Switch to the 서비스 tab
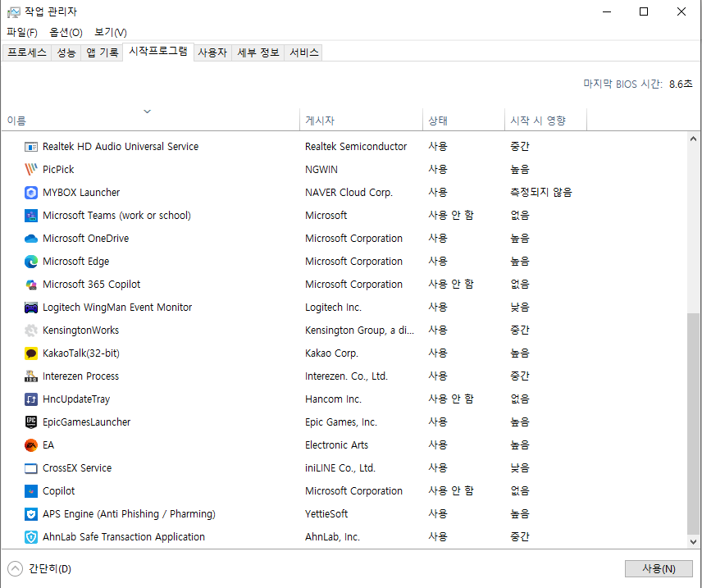This screenshot has width=702, height=588. tap(304, 52)
